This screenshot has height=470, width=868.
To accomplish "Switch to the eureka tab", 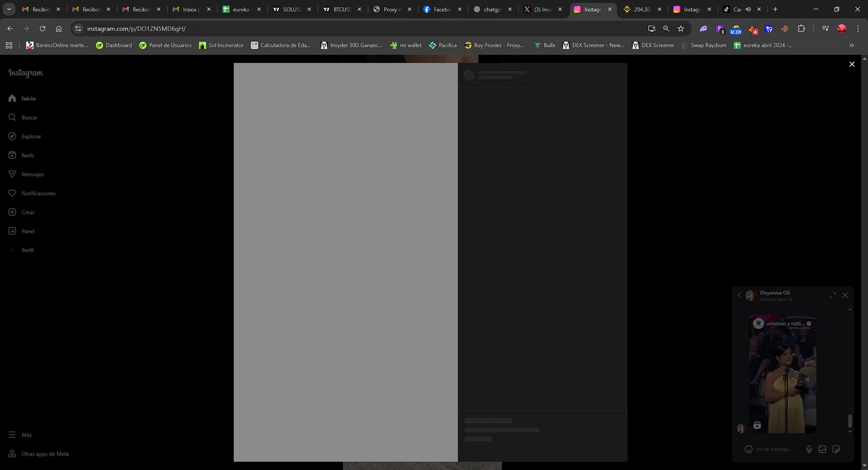I will pyautogui.click(x=242, y=9).
